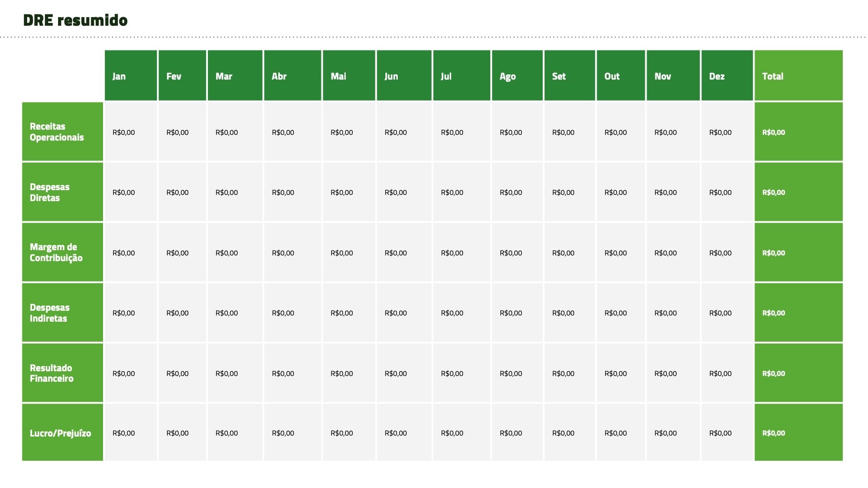Image resolution: width=868 pixels, height=488 pixels.
Task: Click the Despesas Indiretas row header
Action: pos(62,313)
